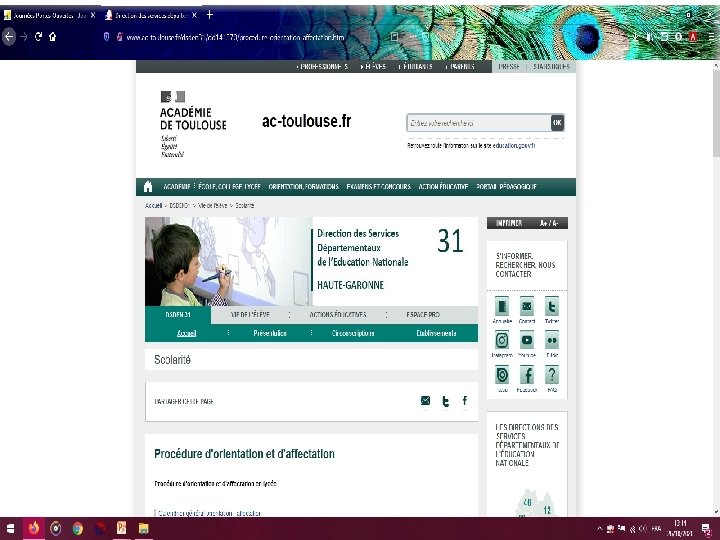Image resolution: width=720 pixels, height=540 pixels.
Task: Click the IMPRIMER button
Action: (509, 223)
